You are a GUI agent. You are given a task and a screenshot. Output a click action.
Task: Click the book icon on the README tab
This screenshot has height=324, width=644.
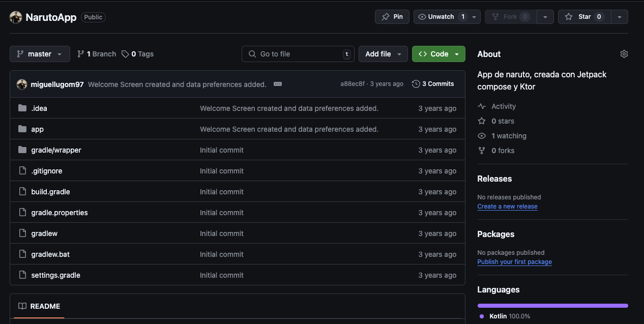(x=22, y=306)
